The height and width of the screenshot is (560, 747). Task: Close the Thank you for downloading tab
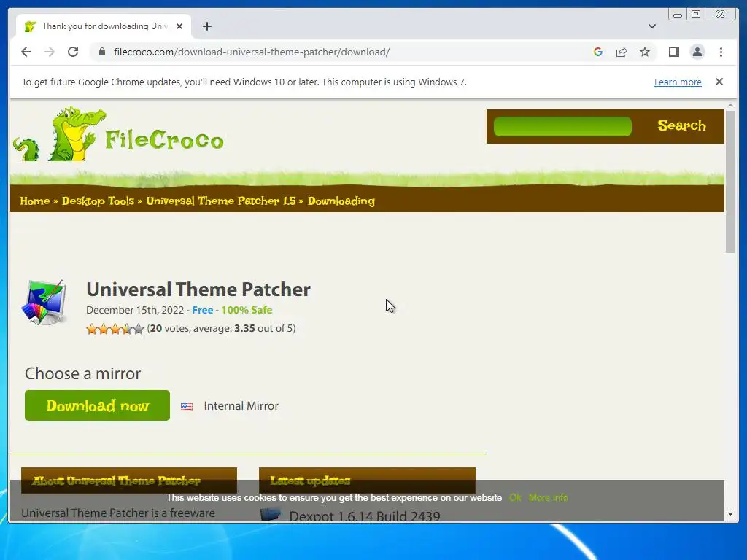click(179, 26)
